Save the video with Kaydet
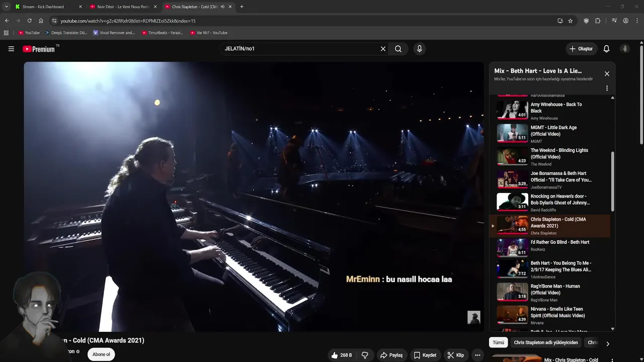Image resolution: width=644 pixels, height=362 pixels. 425,355
